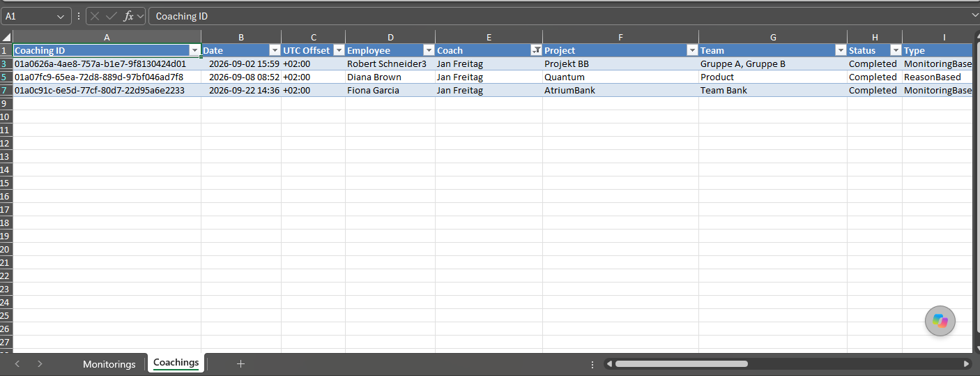Switch to the Monitorings sheet tab
The image size is (980, 376).
[109, 364]
